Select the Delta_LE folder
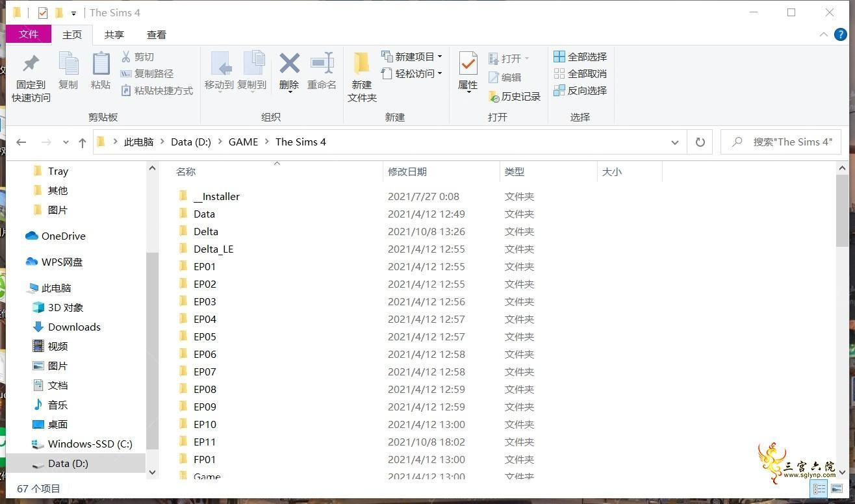The width and height of the screenshot is (855, 504). (x=213, y=249)
